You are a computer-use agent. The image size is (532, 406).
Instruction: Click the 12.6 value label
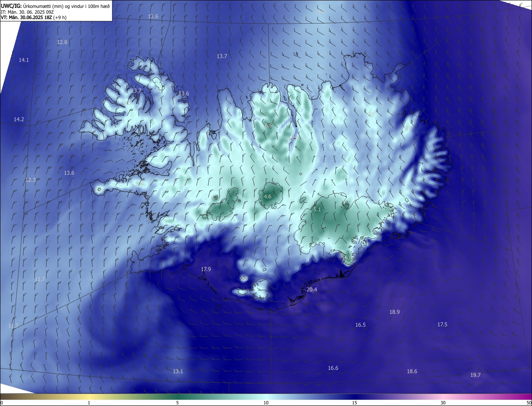tap(153, 17)
